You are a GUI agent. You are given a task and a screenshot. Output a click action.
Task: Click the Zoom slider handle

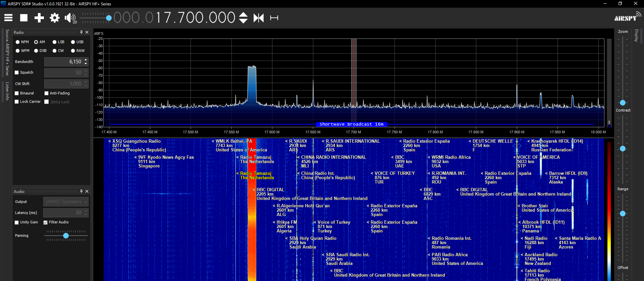click(x=623, y=103)
